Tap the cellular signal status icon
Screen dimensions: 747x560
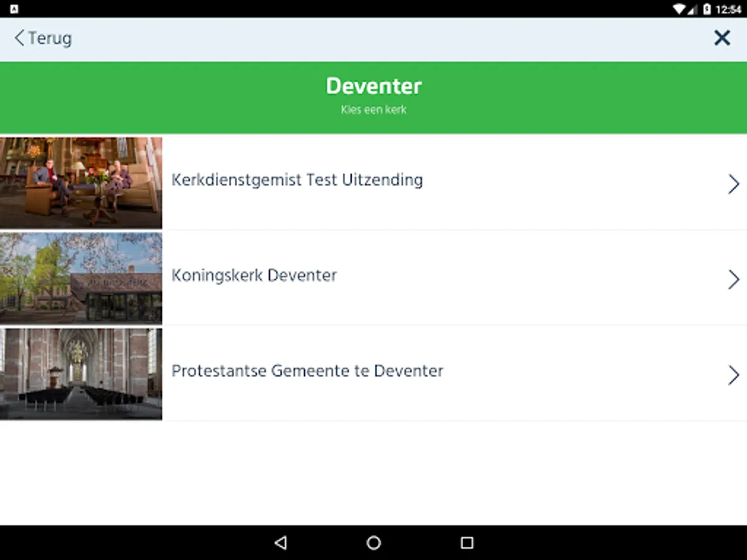click(692, 9)
